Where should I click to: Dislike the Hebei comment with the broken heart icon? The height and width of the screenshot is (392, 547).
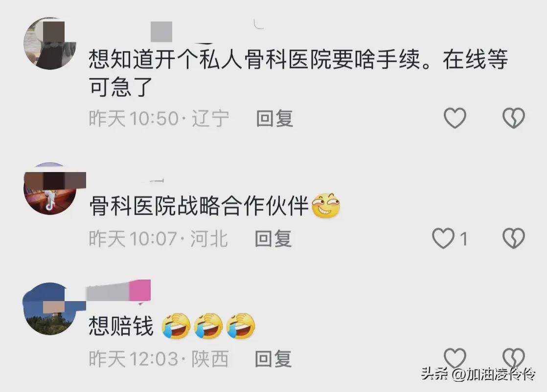pyautogui.click(x=514, y=239)
